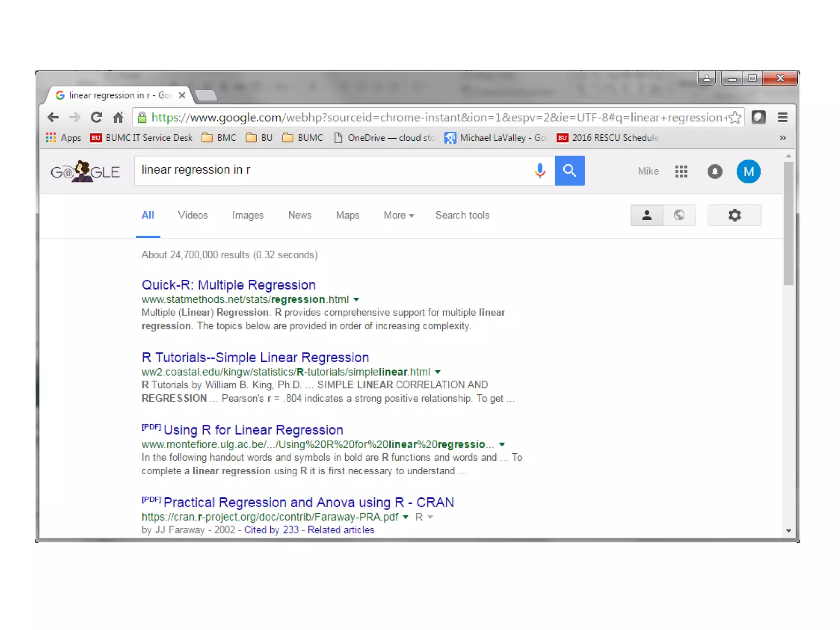Open the notifications bell icon
The width and height of the screenshot is (840, 630).
(x=714, y=171)
